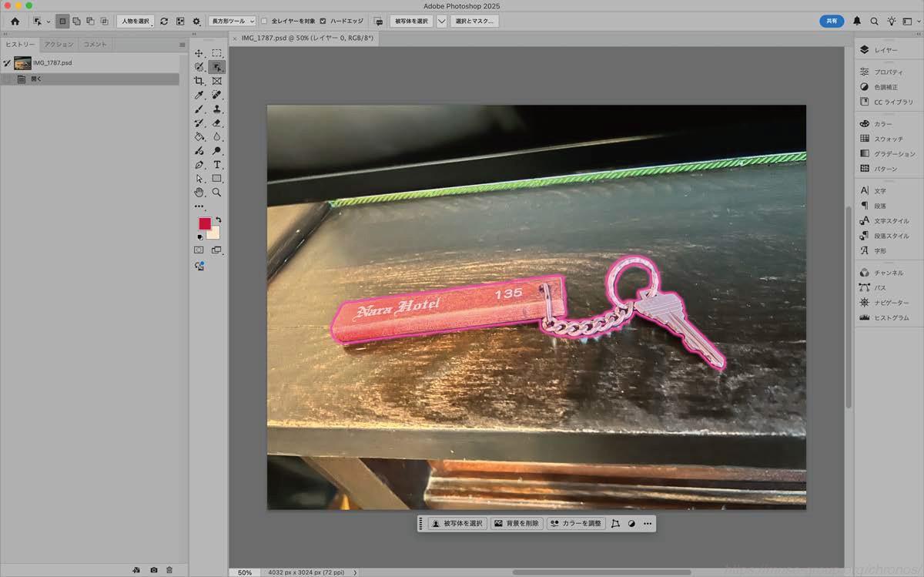The image size is (924, 577).
Task: Open the lightbulb Discover panel
Action: (892, 21)
